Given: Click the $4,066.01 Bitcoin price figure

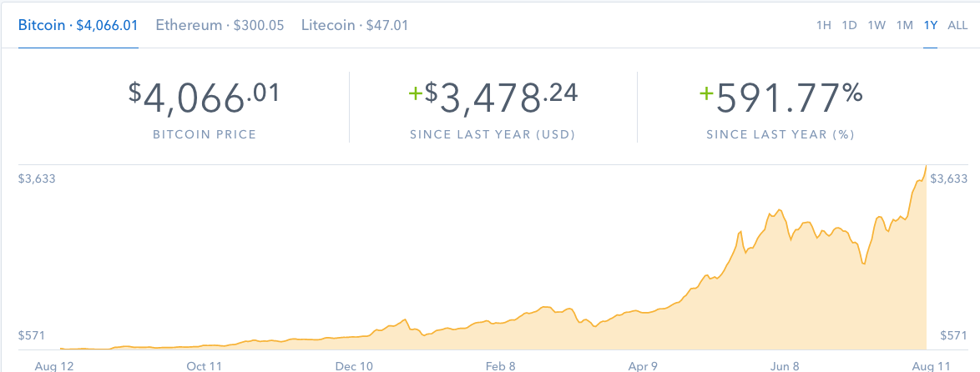Looking at the screenshot, I should (x=204, y=98).
